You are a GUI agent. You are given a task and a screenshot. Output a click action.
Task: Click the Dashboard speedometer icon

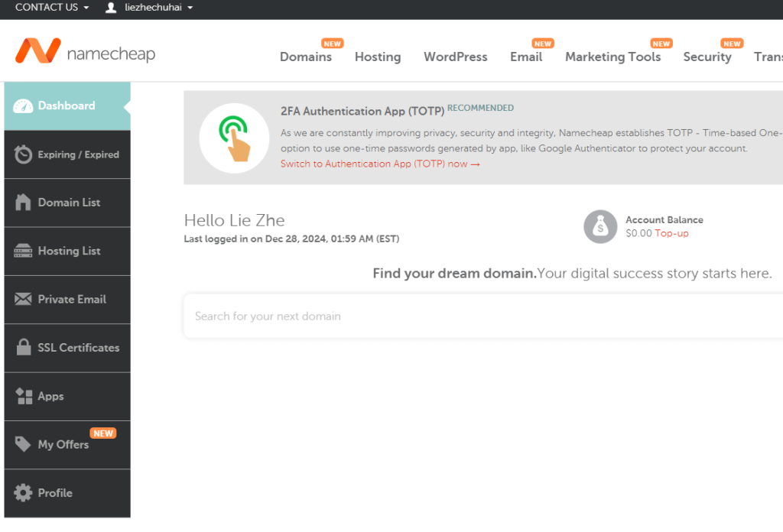[x=23, y=105]
